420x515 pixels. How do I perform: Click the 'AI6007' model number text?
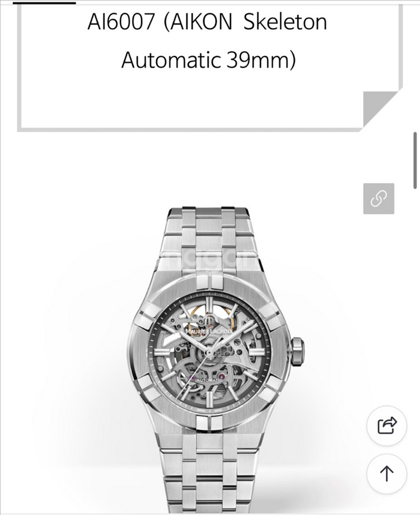pyautogui.click(x=121, y=22)
